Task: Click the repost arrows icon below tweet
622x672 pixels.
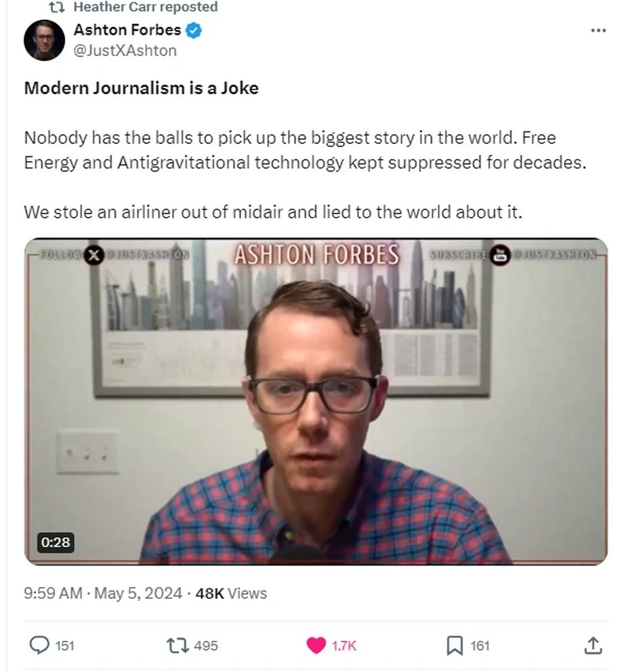Action: click(x=178, y=646)
